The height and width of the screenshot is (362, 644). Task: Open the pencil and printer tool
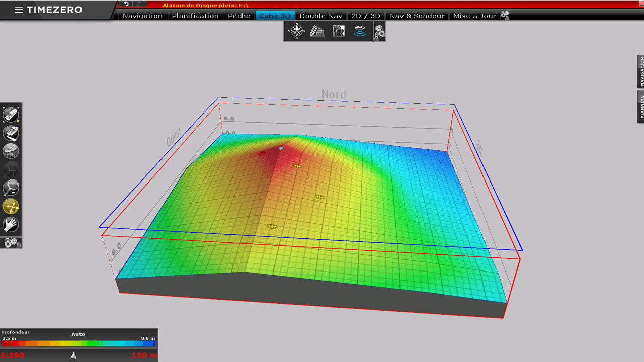pos(317,31)
